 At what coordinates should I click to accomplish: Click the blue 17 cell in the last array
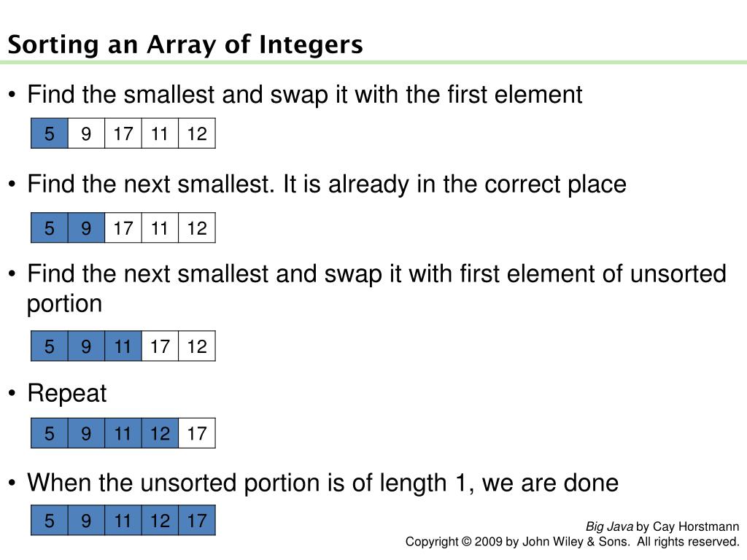(197, 520)
